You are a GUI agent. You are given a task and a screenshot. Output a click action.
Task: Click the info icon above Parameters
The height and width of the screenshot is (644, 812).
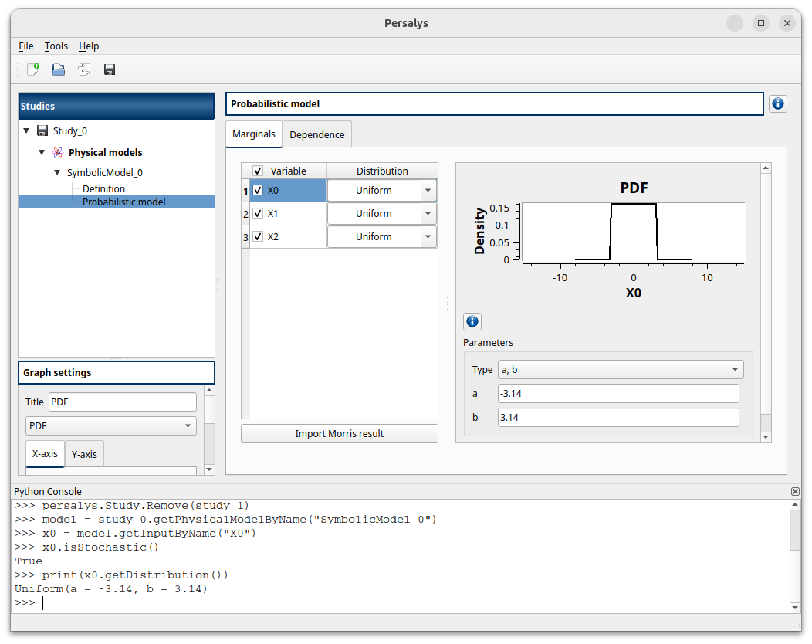[472, 321]
